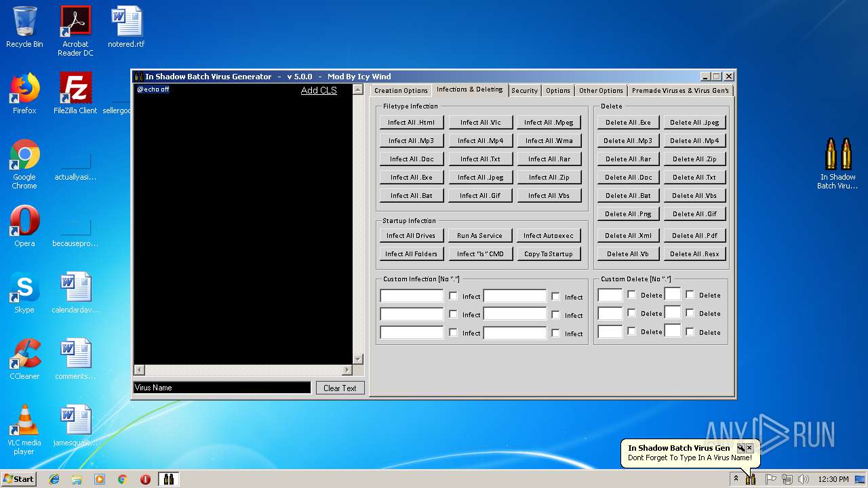Click the code pane scroll down arrow
The width and height of the screenshot is (868, 488).
point(358,359)
